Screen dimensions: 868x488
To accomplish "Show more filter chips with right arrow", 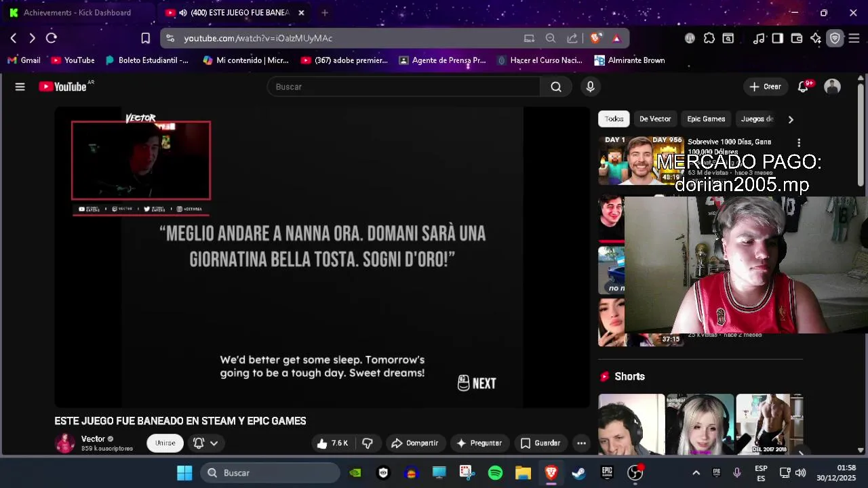I will (x=791, y=119).
